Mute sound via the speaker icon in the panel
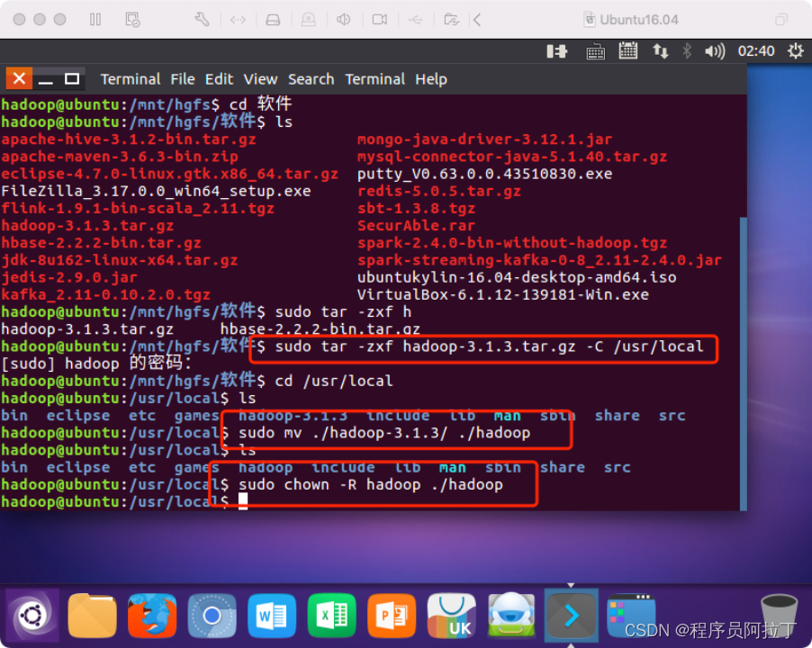Image resolution: width=812 pixels, height=648 pixels. click(714, 51)
